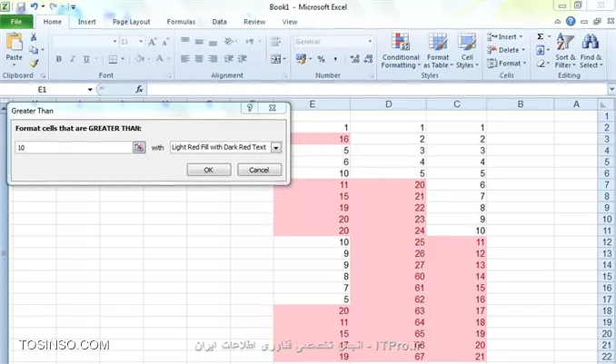The height and width of the screenshot is (364, 616).
Task: Click the Help question mark in dialog
Action: 250,108
